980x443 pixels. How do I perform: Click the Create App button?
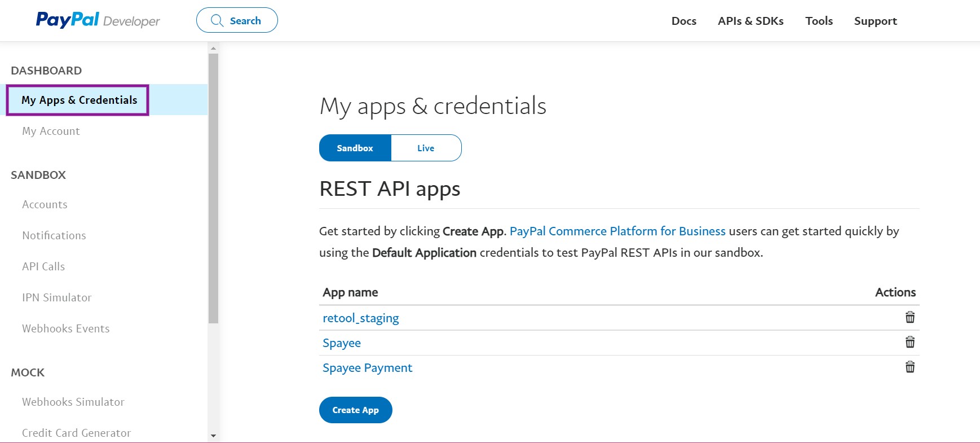[x=356, y=410]
